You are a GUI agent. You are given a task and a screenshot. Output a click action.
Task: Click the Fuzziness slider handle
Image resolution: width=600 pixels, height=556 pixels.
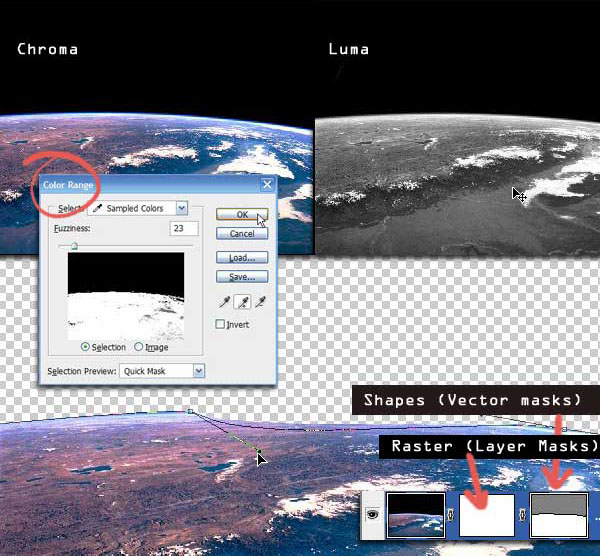coord(74,246)
